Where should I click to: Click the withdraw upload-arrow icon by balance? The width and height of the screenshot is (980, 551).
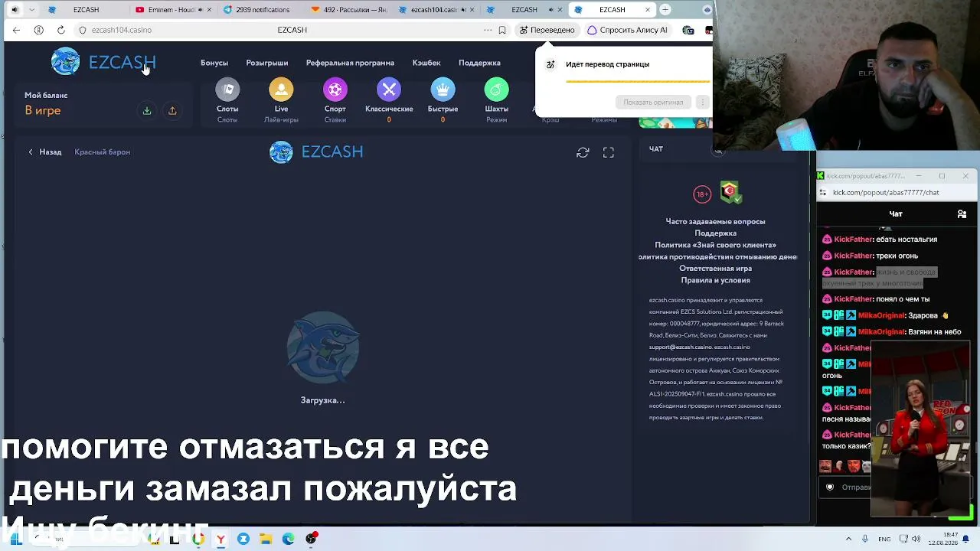pos(172,111)
